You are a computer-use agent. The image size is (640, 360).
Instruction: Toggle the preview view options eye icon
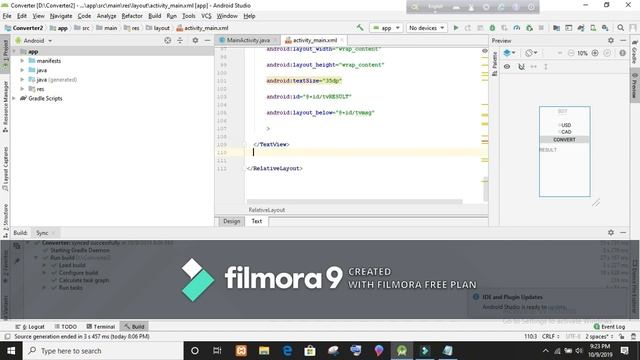(507, 67)
